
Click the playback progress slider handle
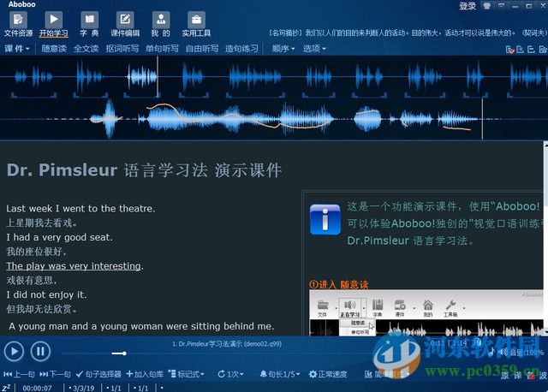click(x=123, y=353)
